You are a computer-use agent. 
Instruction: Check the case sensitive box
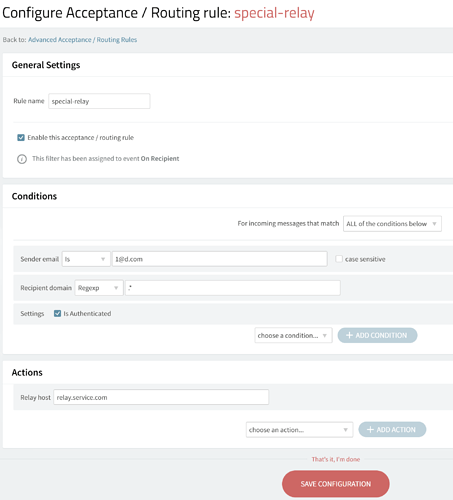(339, 259)
